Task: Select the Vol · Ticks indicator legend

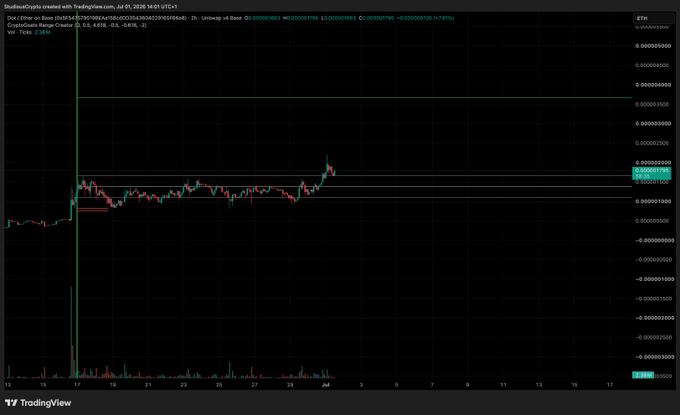Action: [x=20, y=32]
